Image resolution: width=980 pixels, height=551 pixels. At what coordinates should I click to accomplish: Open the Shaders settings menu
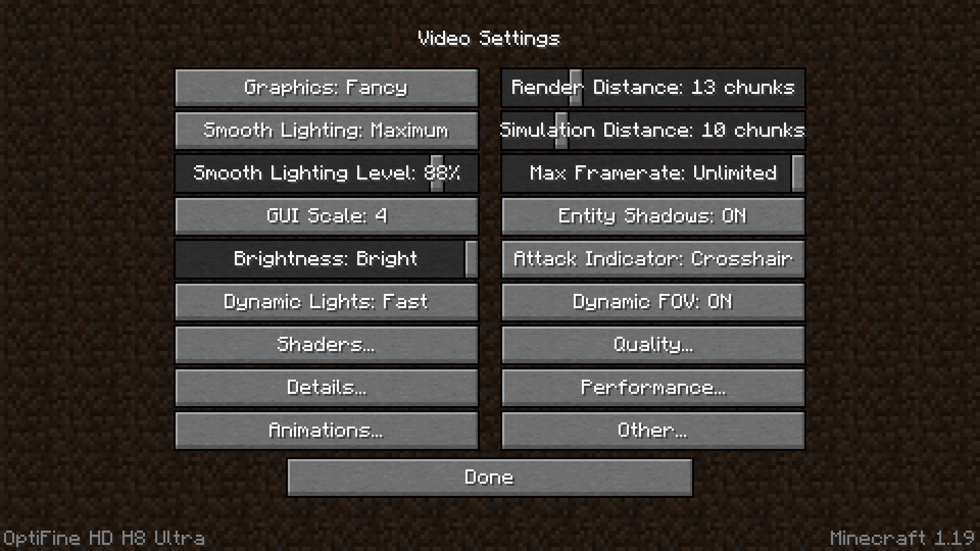coord(327,344)
